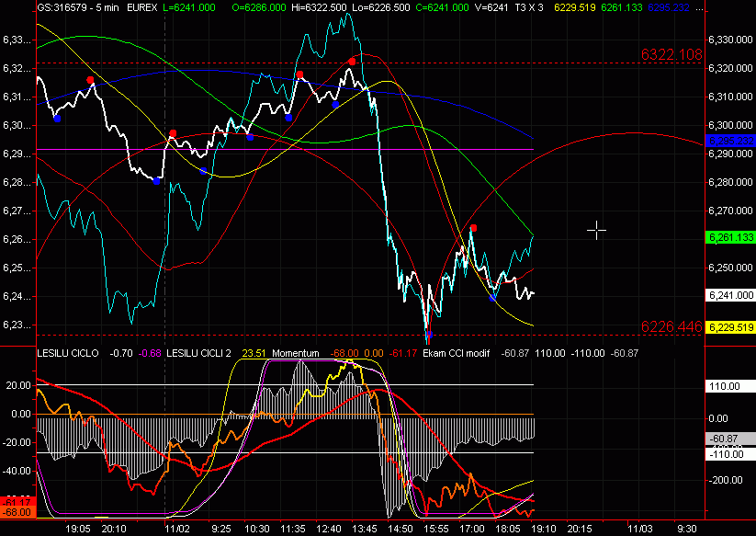756x536 pixels.
Task: Click the 20:15 time axis label
Action: 579,529
